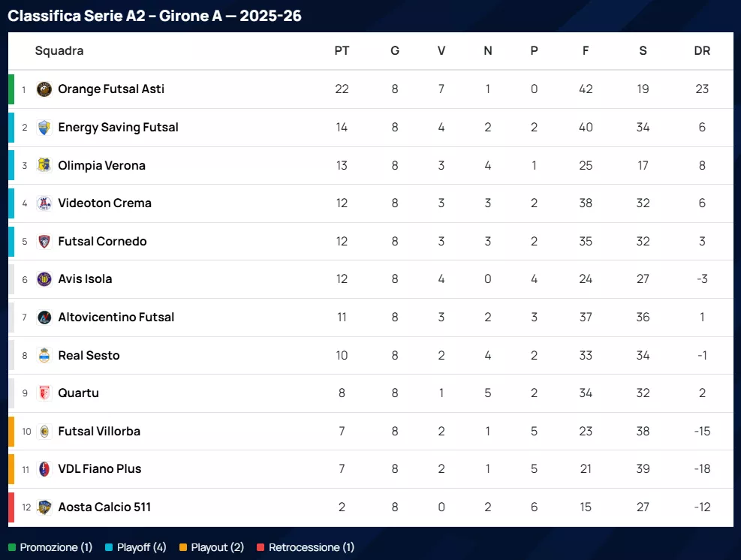Click the red Retrocessione legend label
Viewport: 741px width, 560px height.
[311, 547]
